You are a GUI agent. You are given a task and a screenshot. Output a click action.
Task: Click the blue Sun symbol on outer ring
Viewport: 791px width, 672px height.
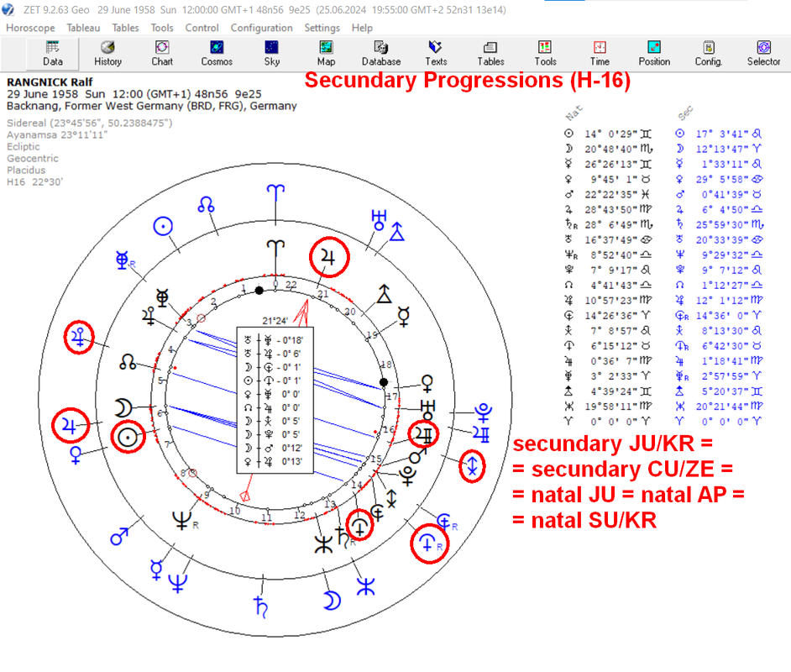point(163,227)
